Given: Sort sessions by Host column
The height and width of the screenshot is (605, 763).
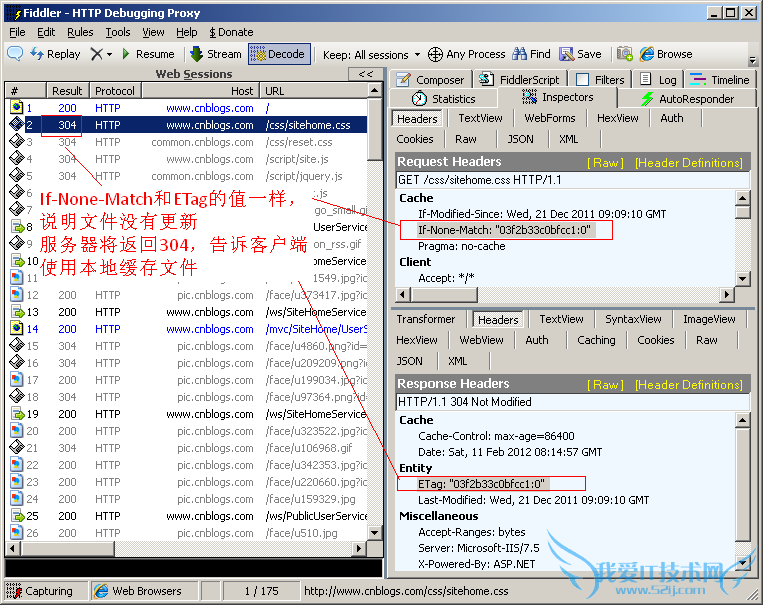Looking at the screenshot, I should coord(200,91).
